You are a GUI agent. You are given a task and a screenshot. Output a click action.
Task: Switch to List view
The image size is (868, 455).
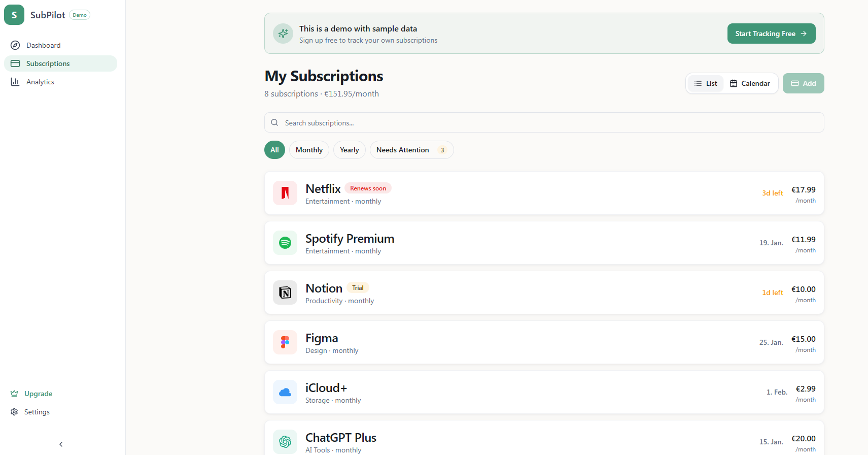tap(706, 83)
